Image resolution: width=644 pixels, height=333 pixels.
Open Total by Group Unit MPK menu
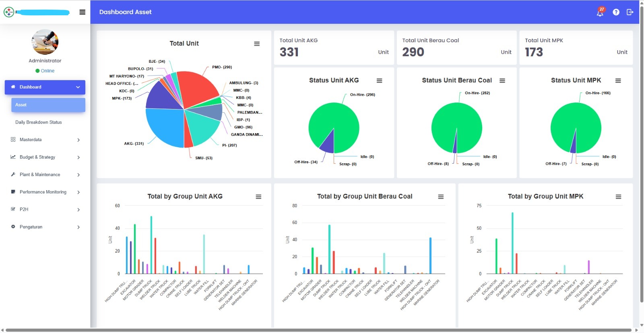tap(618, 197)
